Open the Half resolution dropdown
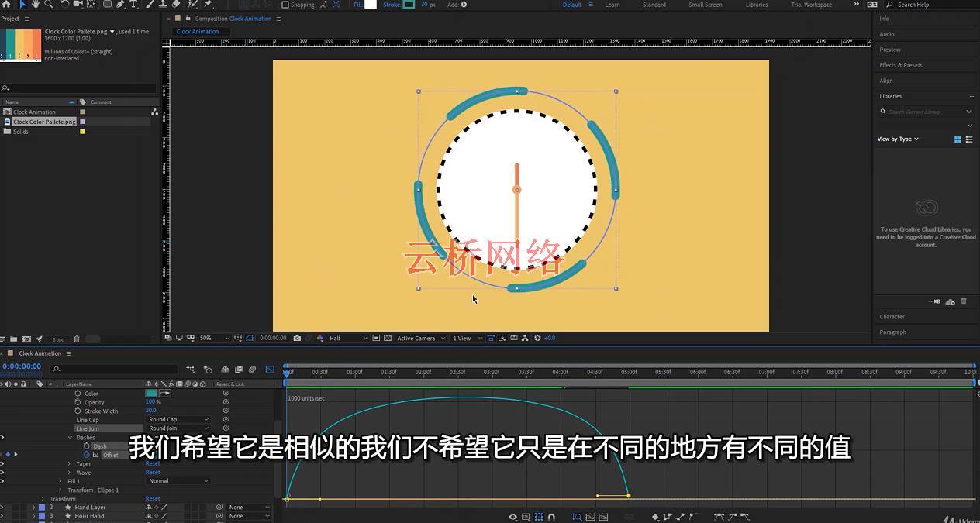980x523 pixels. tap(348, 339)
